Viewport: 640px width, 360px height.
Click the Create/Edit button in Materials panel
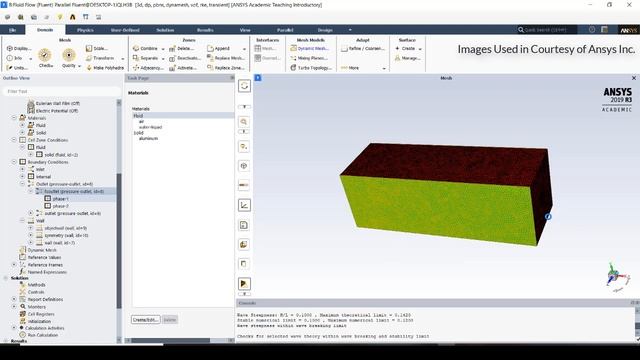(146, 320)
